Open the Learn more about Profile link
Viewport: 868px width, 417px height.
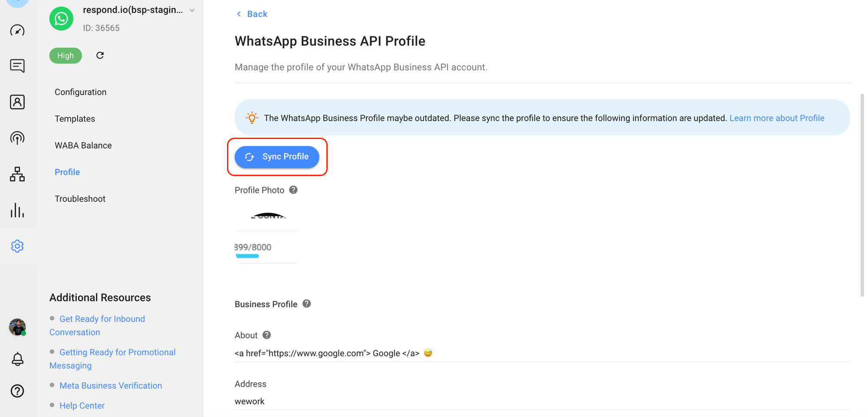777,118
